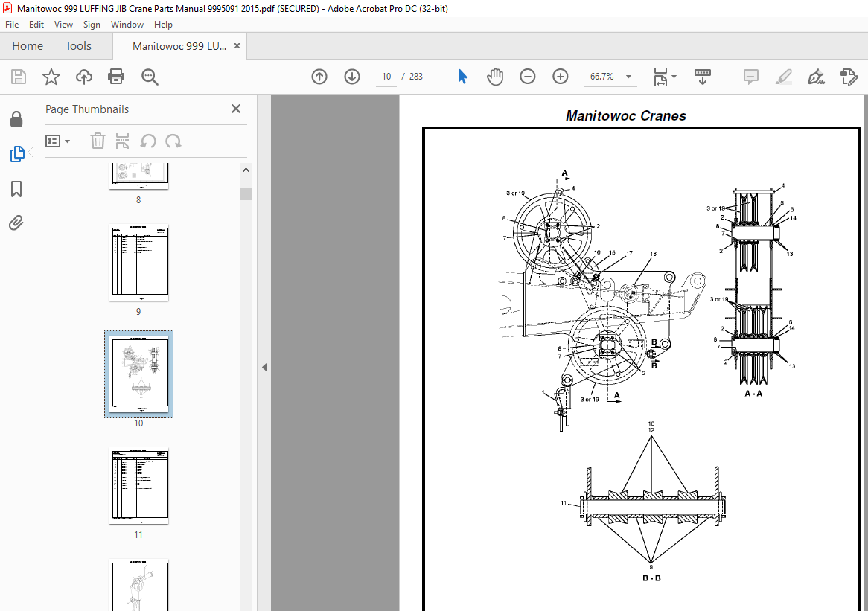Viewport: 868px width, 611px height.
Task: Click the 'B - B' section label
Action: (x=651, y=578)
